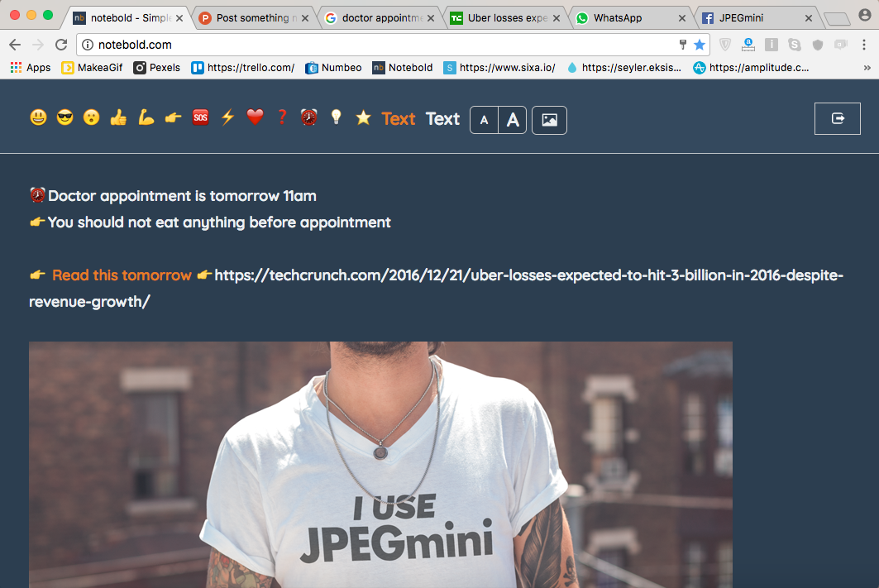Screen dimensions: 879x588
Task: Insert the light bulb emoji
Action: pos(336,117)
